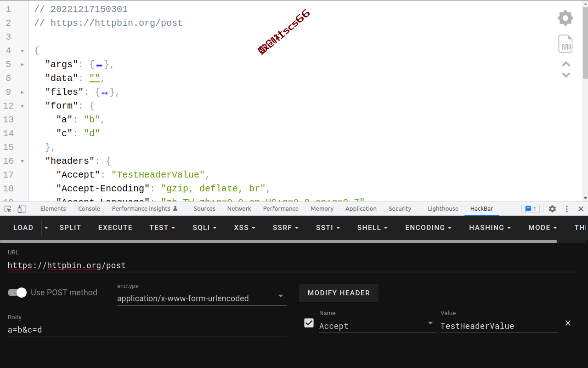The width and height of the screenshot is (588, 368).
Task: Click the "Accept-Encoding" key
Action: coord(103,189)
